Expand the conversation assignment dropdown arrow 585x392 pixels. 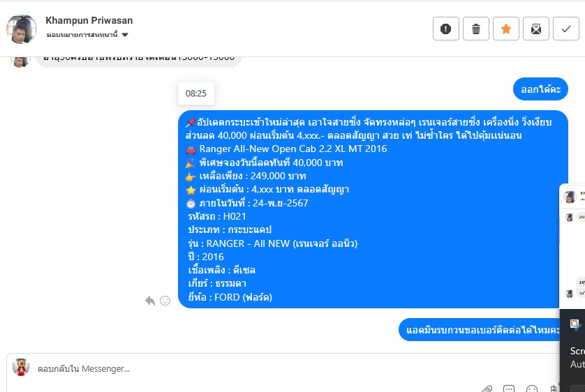125,35
